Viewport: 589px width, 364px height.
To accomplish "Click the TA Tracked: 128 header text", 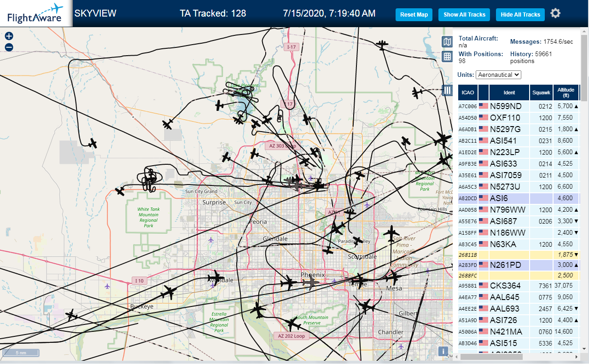I will pos(213,13).
